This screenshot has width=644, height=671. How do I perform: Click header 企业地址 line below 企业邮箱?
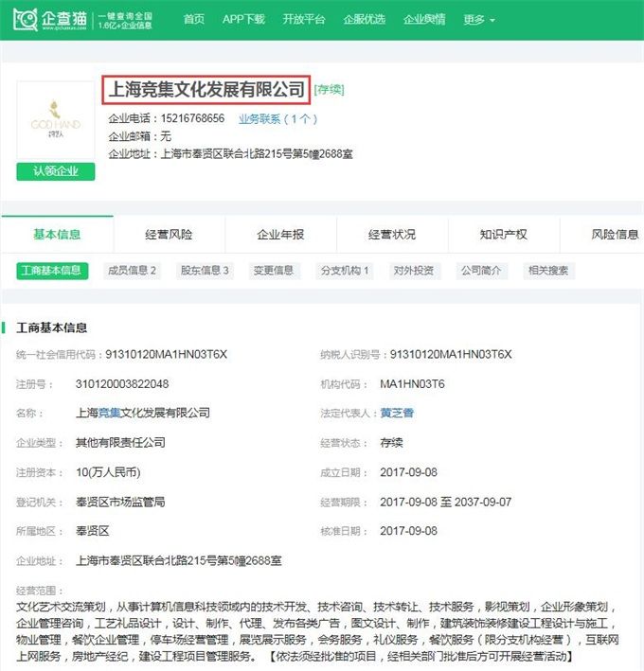pyautogui.click(x=231, y=154)
